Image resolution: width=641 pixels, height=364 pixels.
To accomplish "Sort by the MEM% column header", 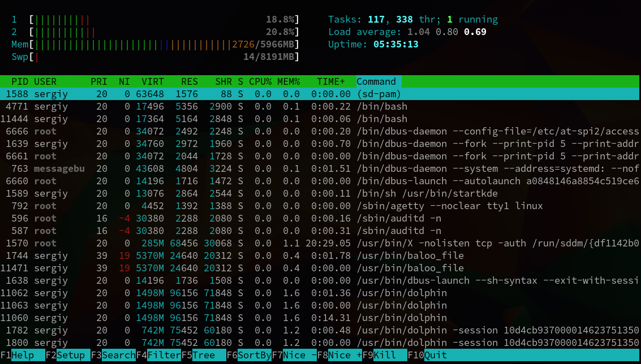I will [x=289, y=82].
